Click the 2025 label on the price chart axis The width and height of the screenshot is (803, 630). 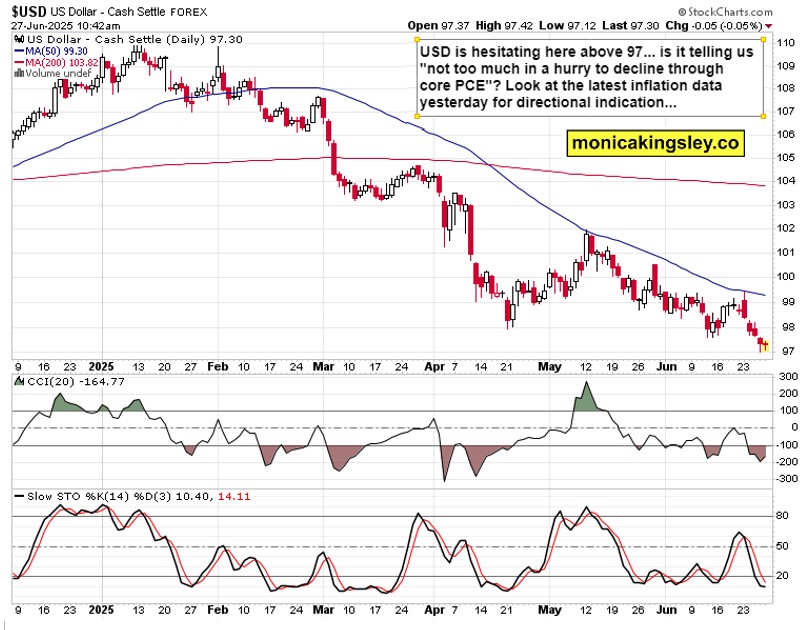(101, 367)
